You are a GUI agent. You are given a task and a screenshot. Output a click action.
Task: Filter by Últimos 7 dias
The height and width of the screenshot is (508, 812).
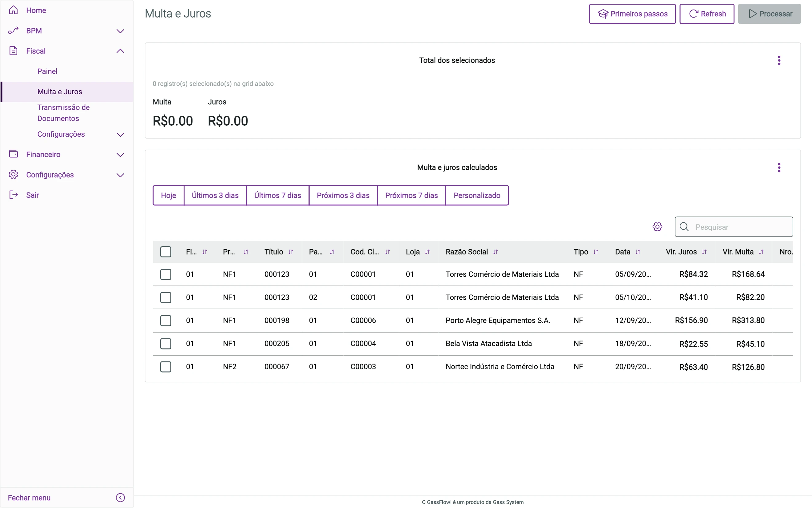click(x=277, y=195)
